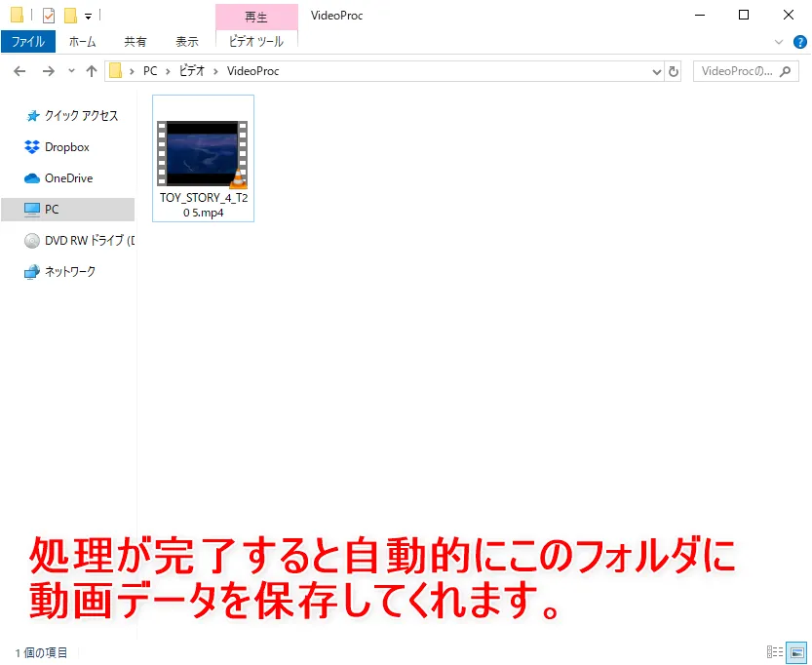
Task: Open the ビデオ ツール tab
Action: (256, 41)
